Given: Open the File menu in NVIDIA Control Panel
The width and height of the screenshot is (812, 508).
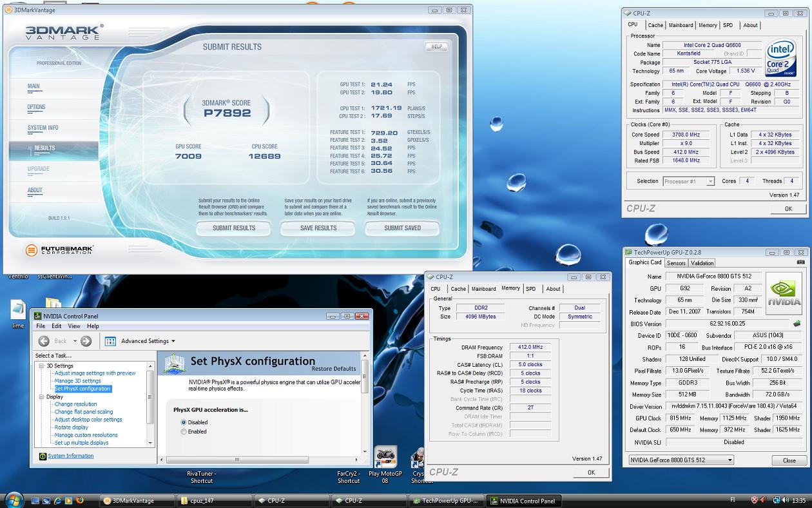Looking at the screenshot, I should (41, 326).
